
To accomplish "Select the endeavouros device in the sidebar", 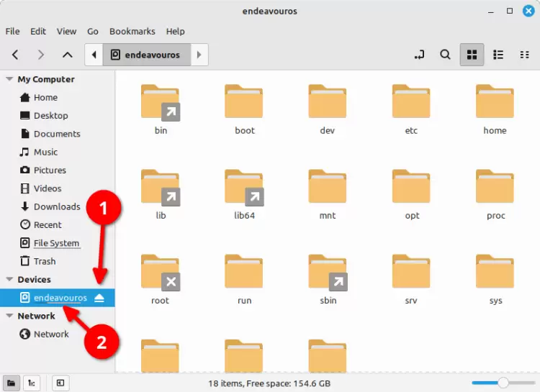I will (x=57, y=298).
